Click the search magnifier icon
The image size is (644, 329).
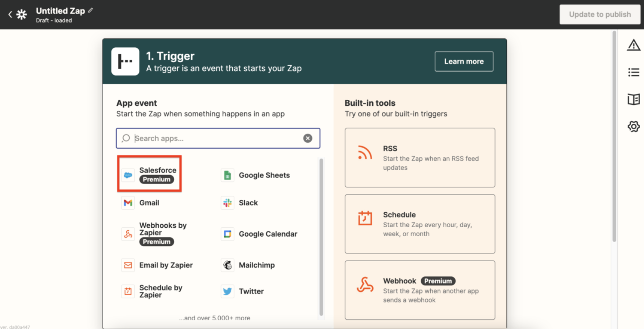(126, 138)
